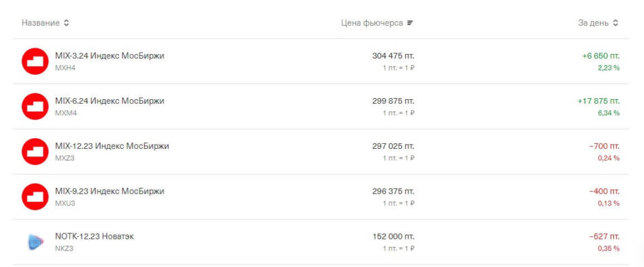Open MIX-3.24 Индекс МосБиржи futures
The width and height of the screenshot is (644, 267).
click(109, 56)
